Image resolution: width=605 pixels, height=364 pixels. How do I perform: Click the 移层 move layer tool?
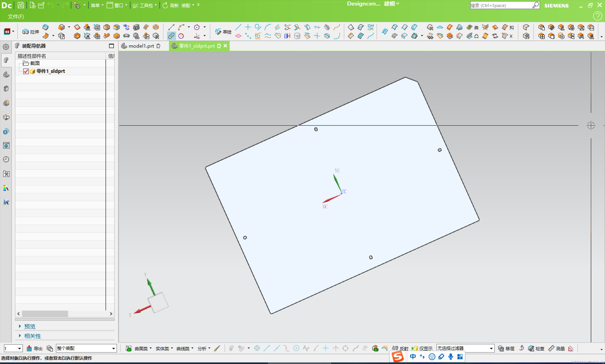506,348
